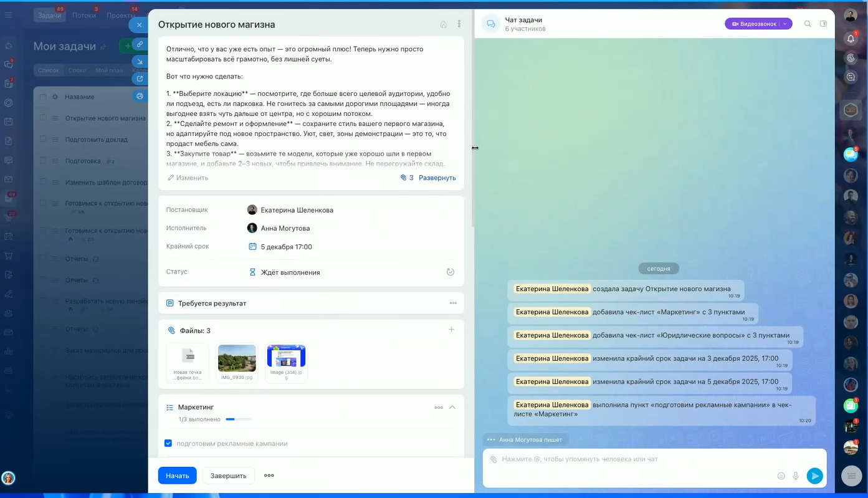Start a Видеозвонок

pos(754,24)
